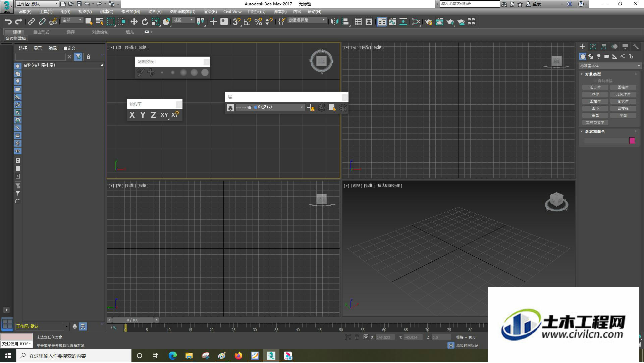Click the pink object color swatch
Image resolution: width=644 pixels, height=363 pixels.
(x=632, y=141)
